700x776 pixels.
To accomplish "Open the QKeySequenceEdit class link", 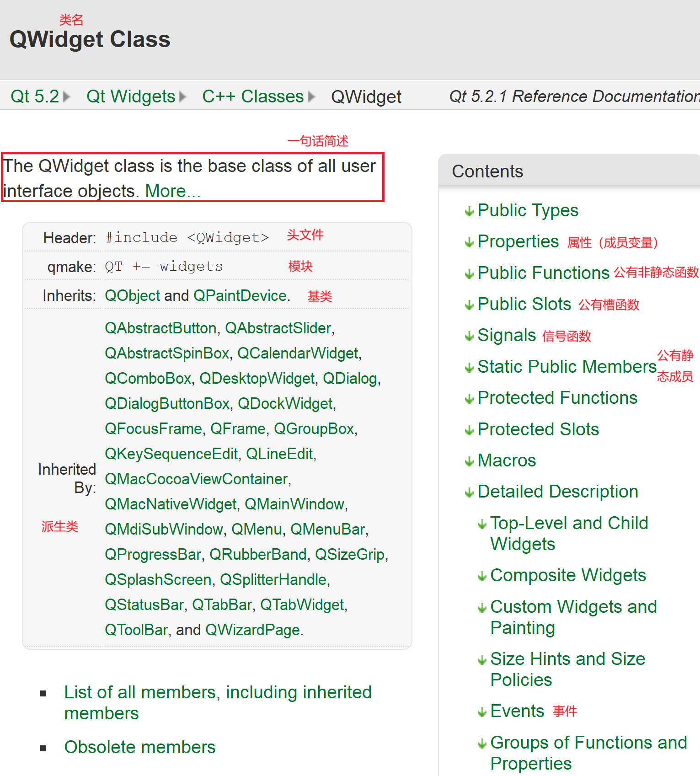I will coord(171,454).
